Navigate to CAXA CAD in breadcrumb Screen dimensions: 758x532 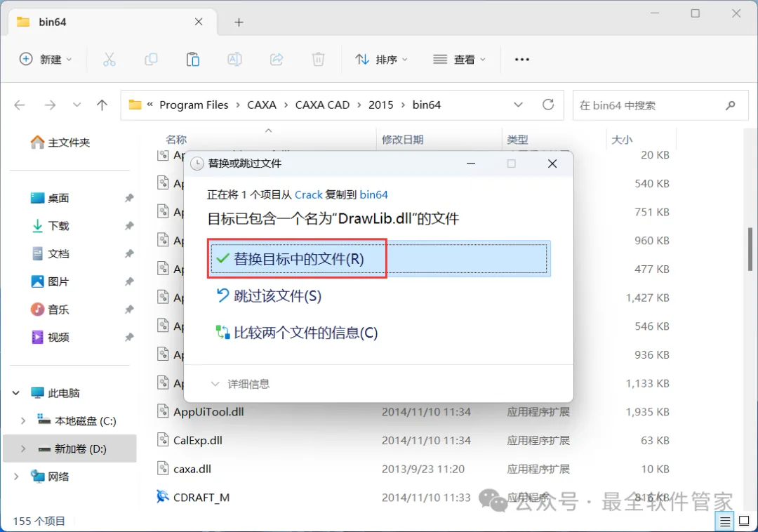pos(322,105)
